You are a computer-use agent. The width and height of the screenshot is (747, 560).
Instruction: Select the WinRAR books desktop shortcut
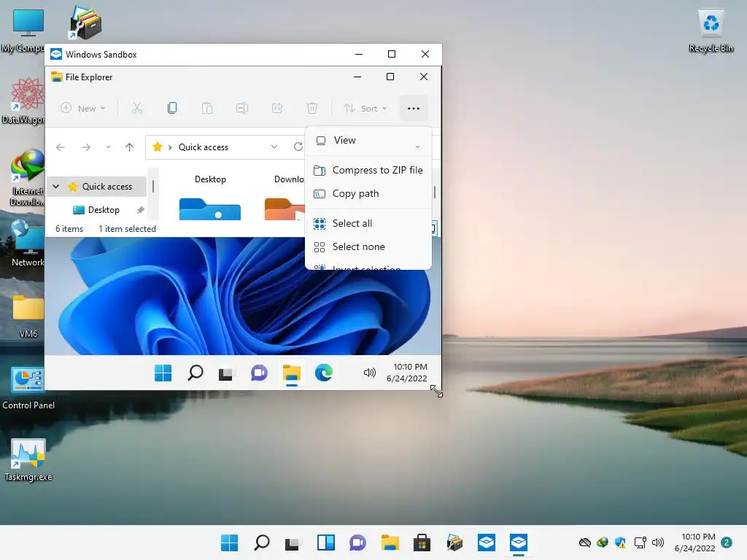pyautogui.click(x=86, y=23)
